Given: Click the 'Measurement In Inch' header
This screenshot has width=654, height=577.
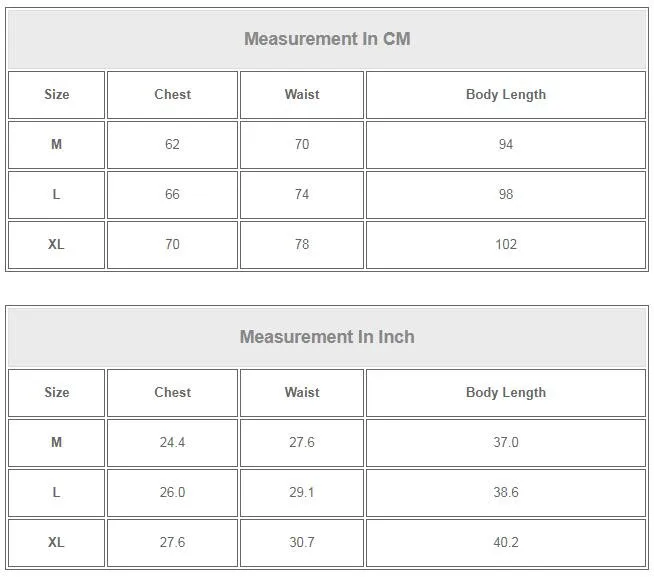Looking at the screenshot, I should click(327, 337).
